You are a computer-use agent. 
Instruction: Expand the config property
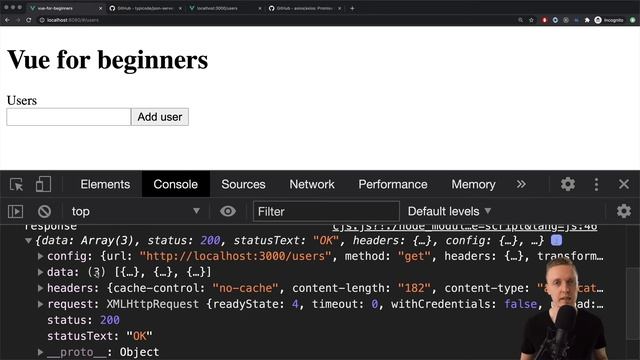coord(40,256)
